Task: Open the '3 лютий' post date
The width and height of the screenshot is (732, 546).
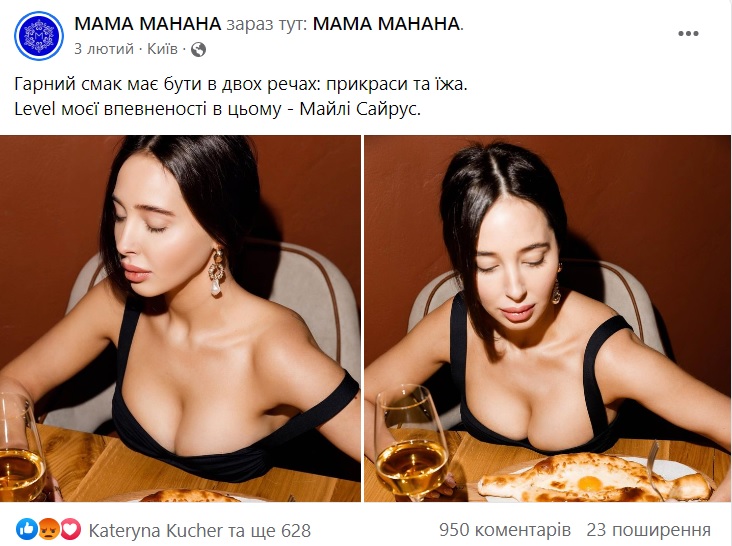Action: [104, 49]
